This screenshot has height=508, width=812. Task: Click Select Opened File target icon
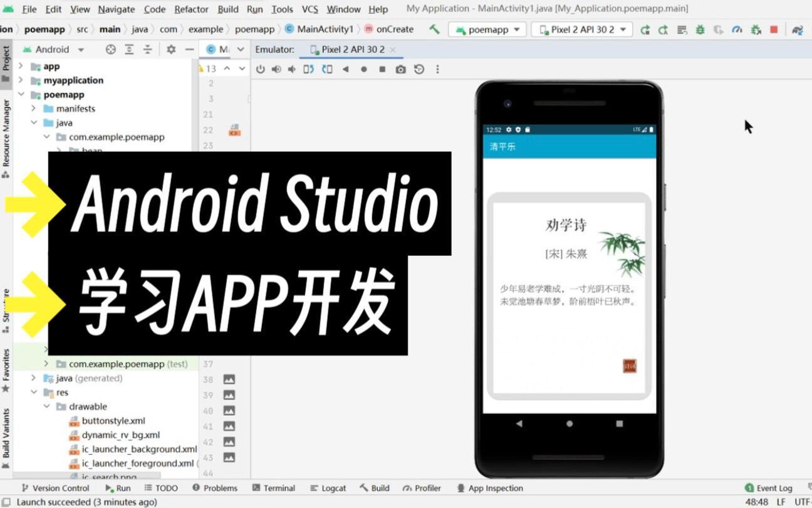click(x=111, y=50)
